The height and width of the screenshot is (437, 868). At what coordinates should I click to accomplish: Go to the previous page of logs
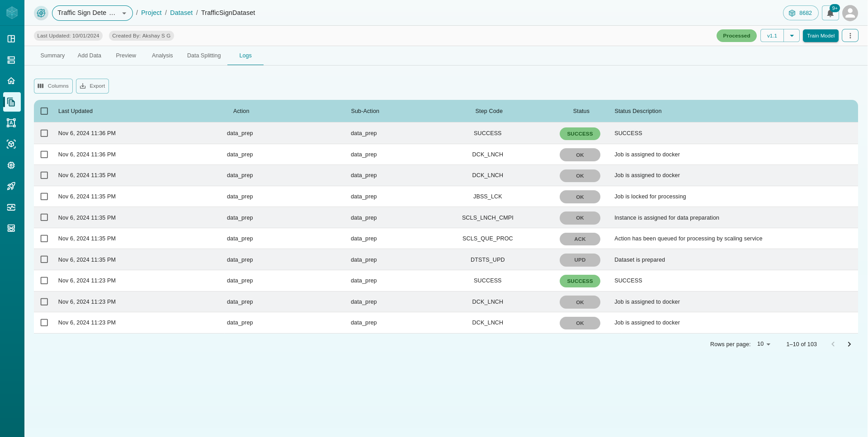point(833,344)
